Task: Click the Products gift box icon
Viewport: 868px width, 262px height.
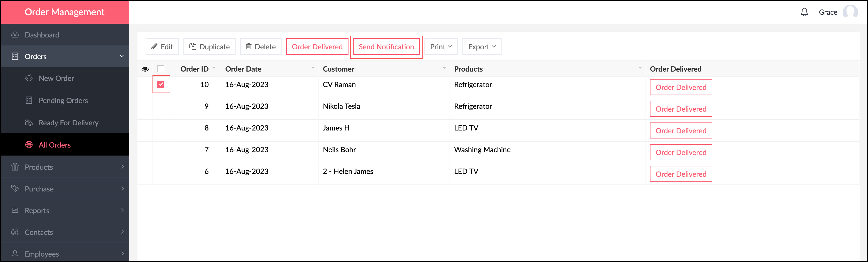Action: click(15, 167)
